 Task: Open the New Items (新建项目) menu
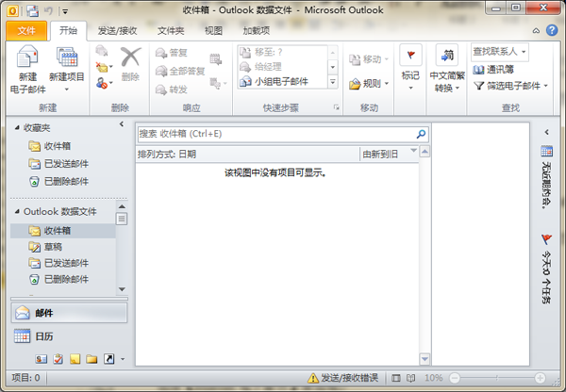67,69
